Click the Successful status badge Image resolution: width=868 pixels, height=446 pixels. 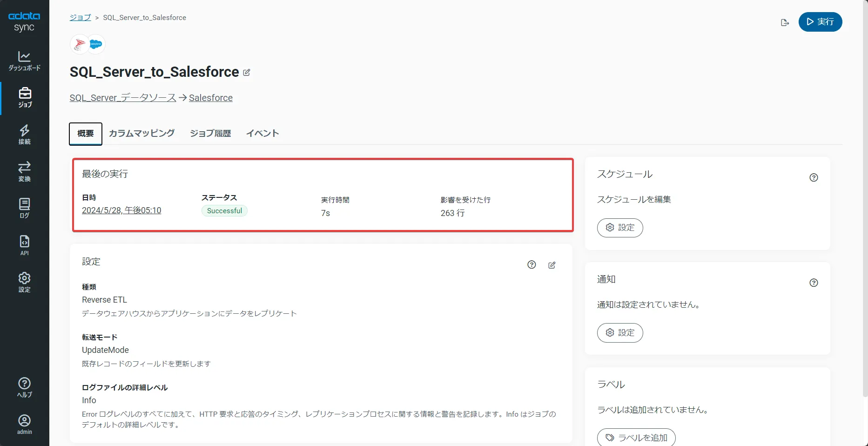click(224, 210)
